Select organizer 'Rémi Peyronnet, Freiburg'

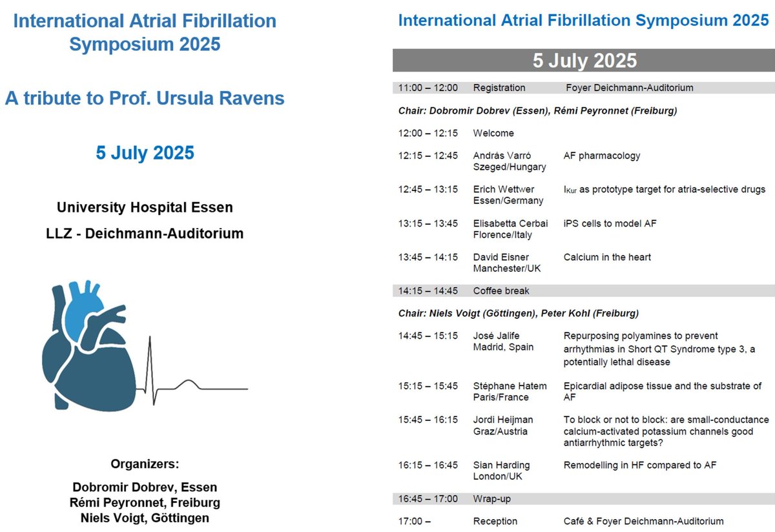coord(145,502)
